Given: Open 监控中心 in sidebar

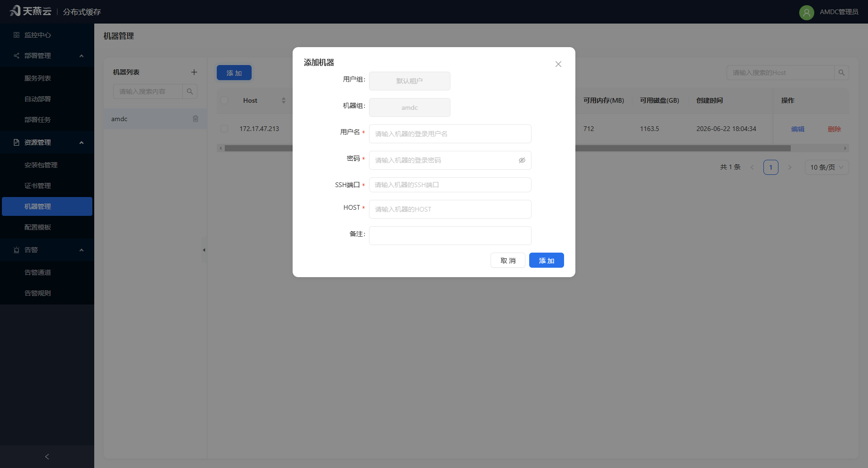Looking at the screenshot, I should click(x=38, y=35).
